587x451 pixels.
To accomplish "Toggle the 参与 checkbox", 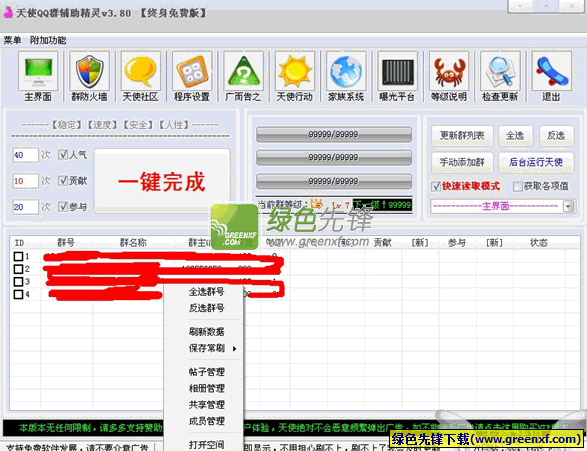I will 63,207.
